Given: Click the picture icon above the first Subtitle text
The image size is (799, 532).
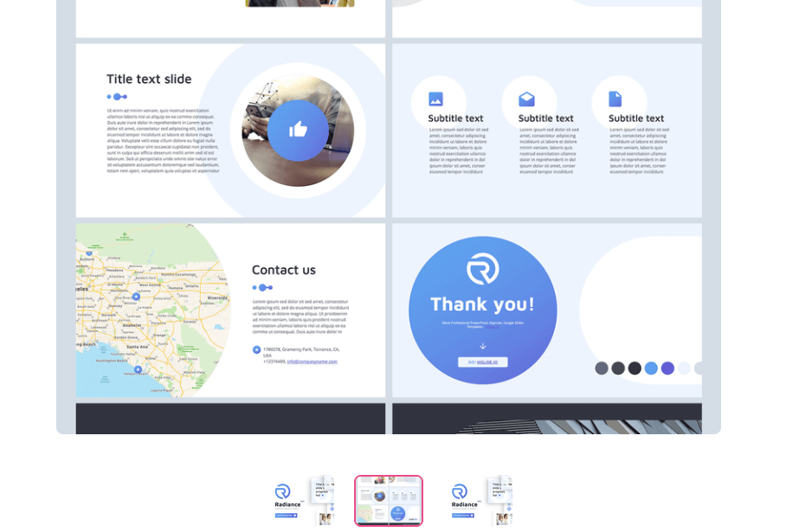Looking at the screenshot, I should [435, 99].
